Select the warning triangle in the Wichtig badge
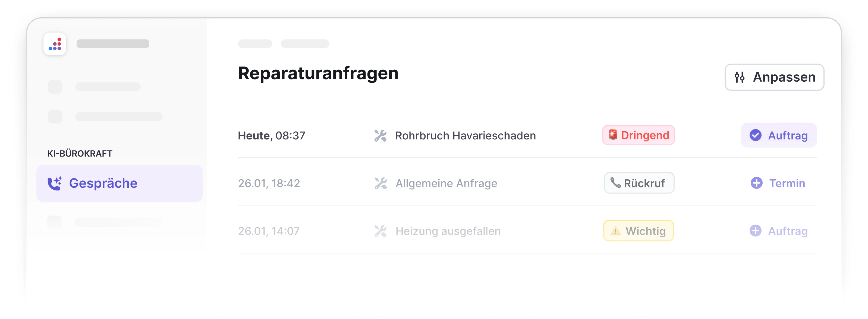This screenshot has width=868, height=319. (615, 231)
